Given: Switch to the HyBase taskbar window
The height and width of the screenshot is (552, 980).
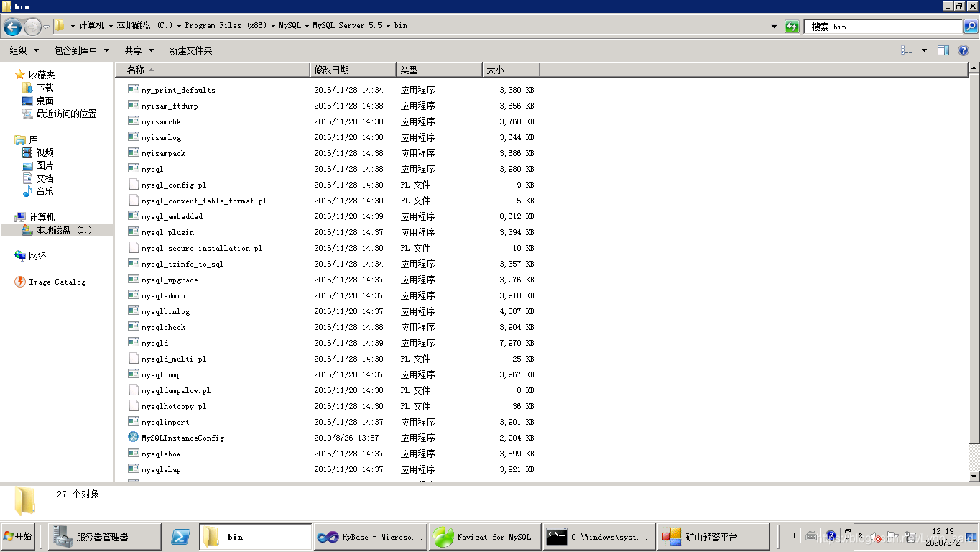Looking at the screenshot, I should 371,537.
